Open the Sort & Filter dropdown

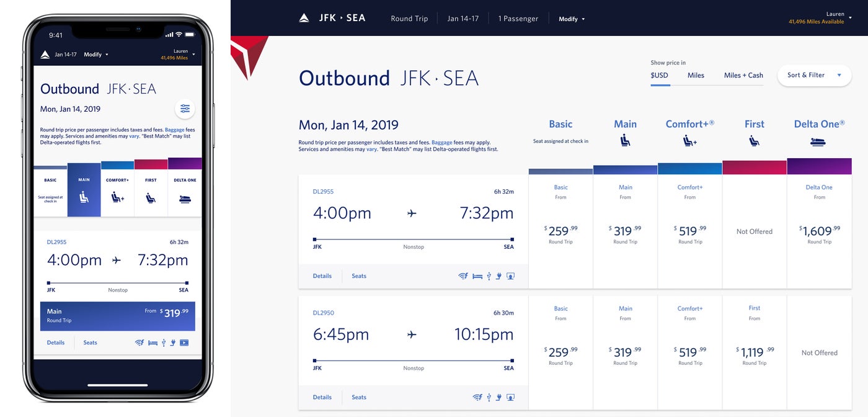click(814, 74)
